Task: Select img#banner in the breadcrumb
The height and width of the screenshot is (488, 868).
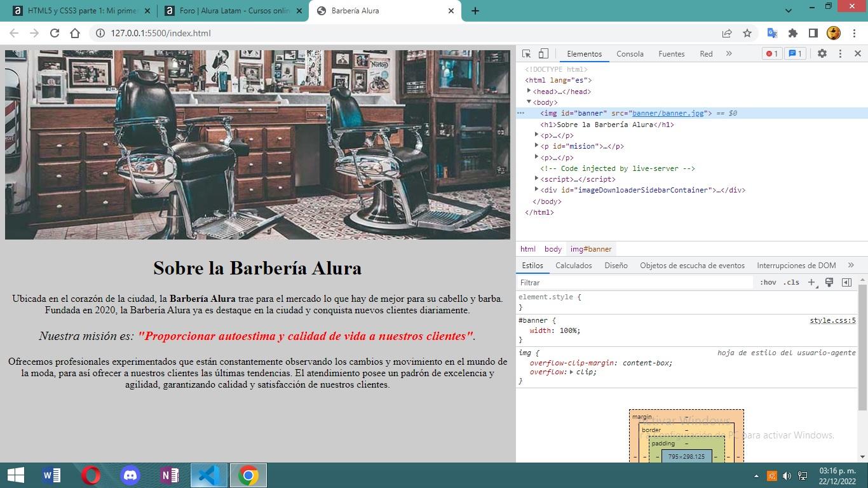Action: point(591,249)
